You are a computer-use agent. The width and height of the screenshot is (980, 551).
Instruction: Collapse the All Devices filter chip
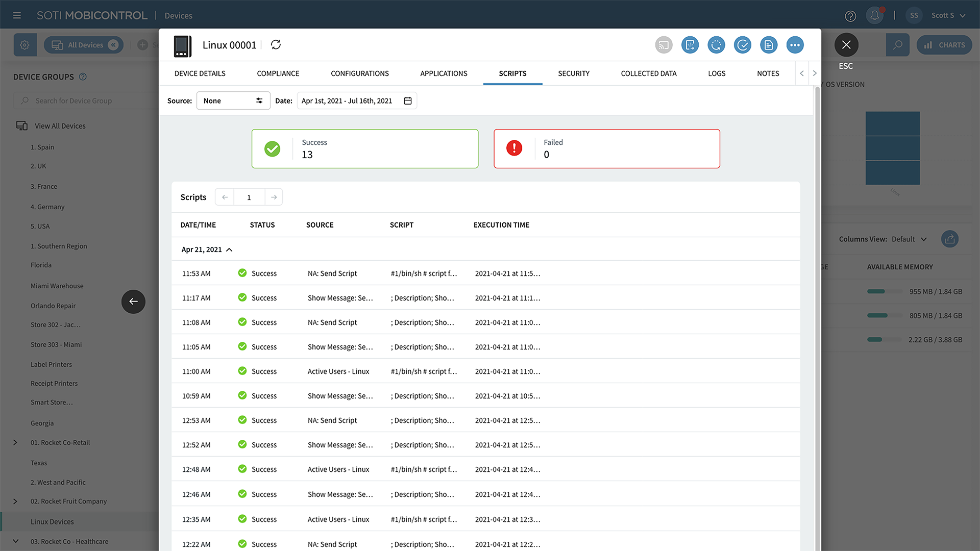113,45
